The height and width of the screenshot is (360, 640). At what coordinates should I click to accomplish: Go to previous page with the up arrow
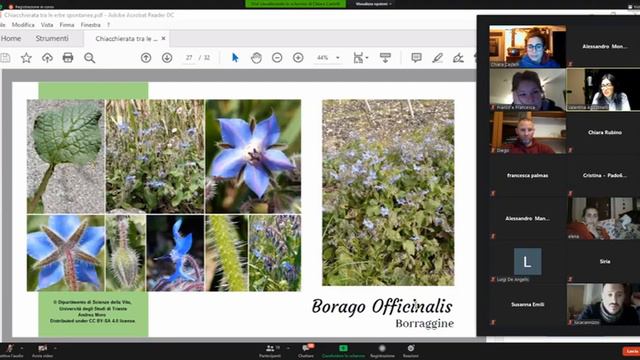click(146, 58)
